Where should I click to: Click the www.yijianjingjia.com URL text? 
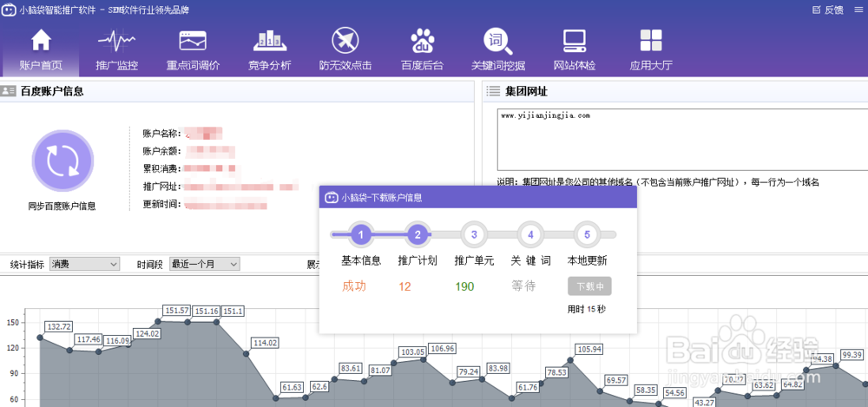(x=545, y=115)
